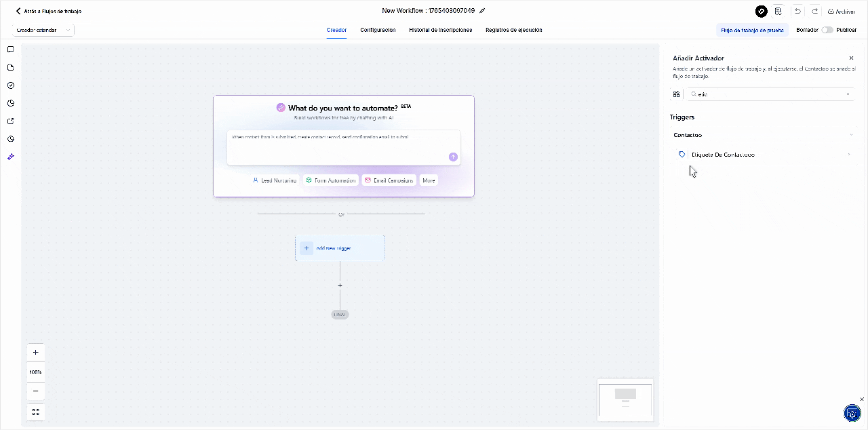Redo the last workflow change

pos(814,12)
